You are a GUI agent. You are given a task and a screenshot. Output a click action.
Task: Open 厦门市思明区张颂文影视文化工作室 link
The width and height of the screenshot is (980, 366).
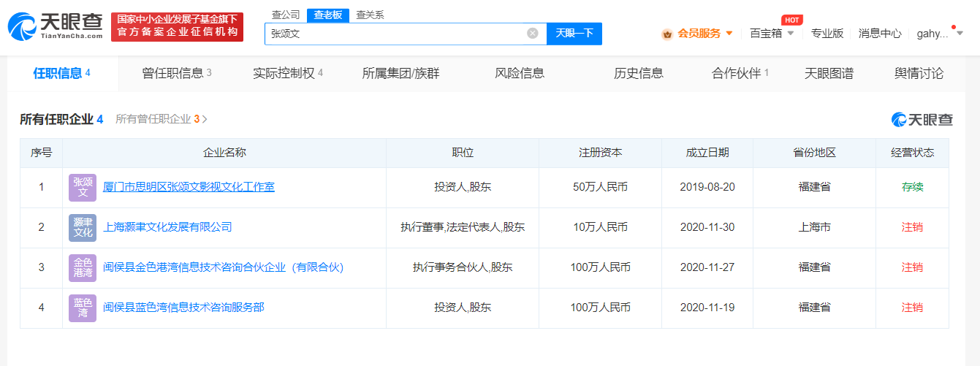[189, 187]
